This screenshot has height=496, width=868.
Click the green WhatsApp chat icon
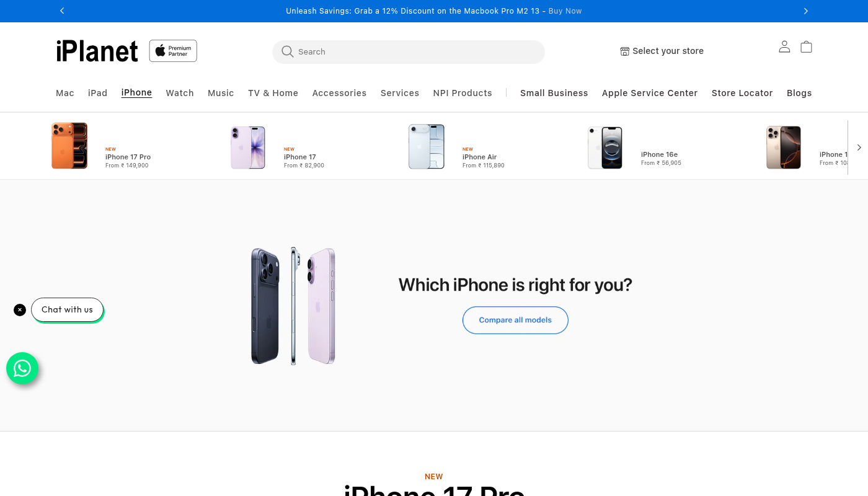pyautogui.click(x=22, y=368)
